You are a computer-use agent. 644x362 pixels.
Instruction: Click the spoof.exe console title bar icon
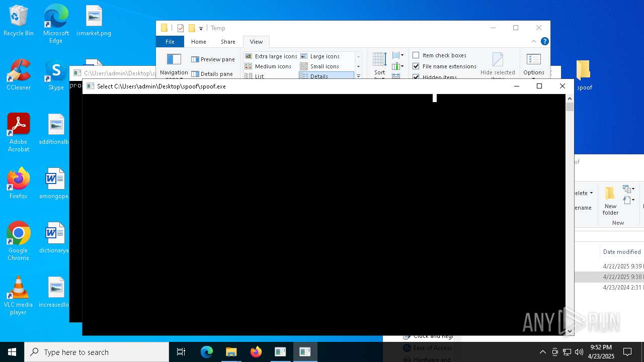[91, 86]
